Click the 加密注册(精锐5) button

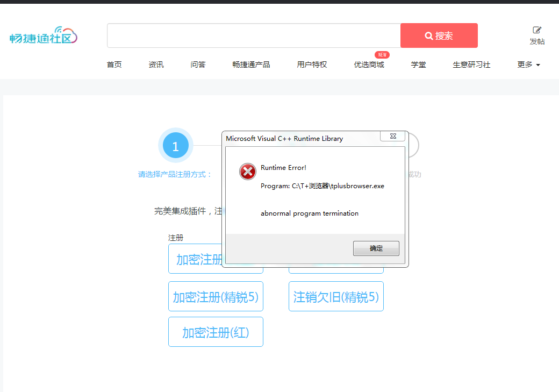click(x=216, y=296)
